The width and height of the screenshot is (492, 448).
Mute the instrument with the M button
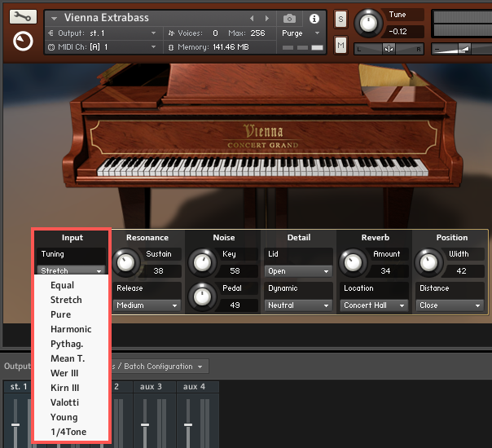340,46
